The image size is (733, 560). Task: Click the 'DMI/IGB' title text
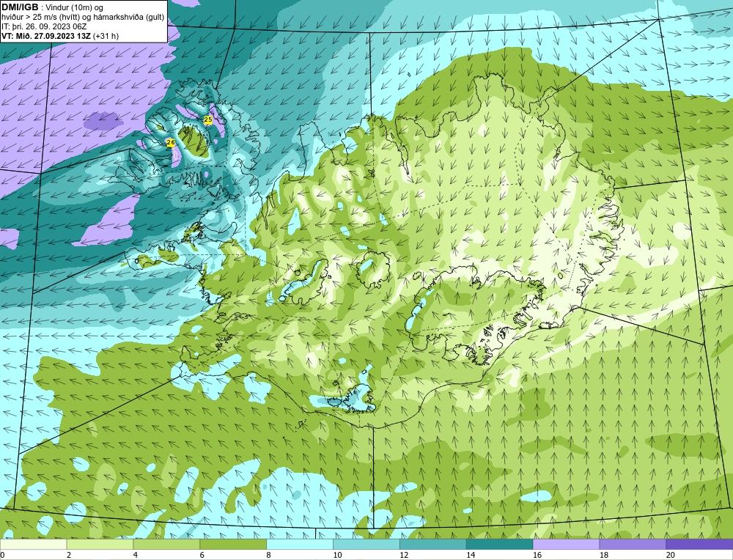20,7
